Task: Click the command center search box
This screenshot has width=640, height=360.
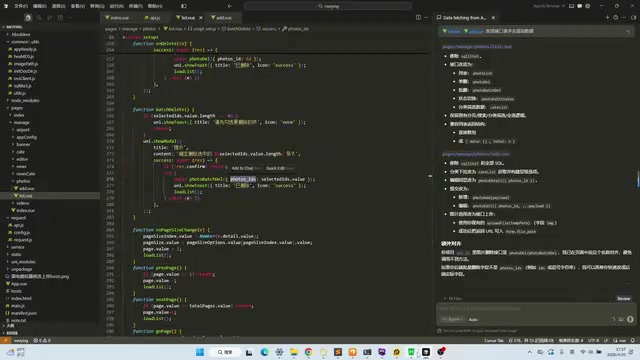Action: pyautogui.click(x=328, y=6)
